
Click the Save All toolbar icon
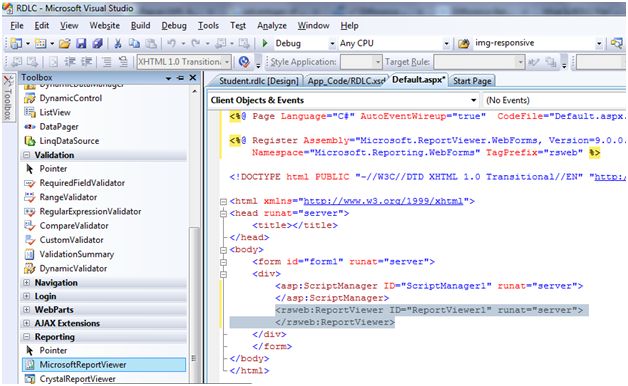point(97,43)
